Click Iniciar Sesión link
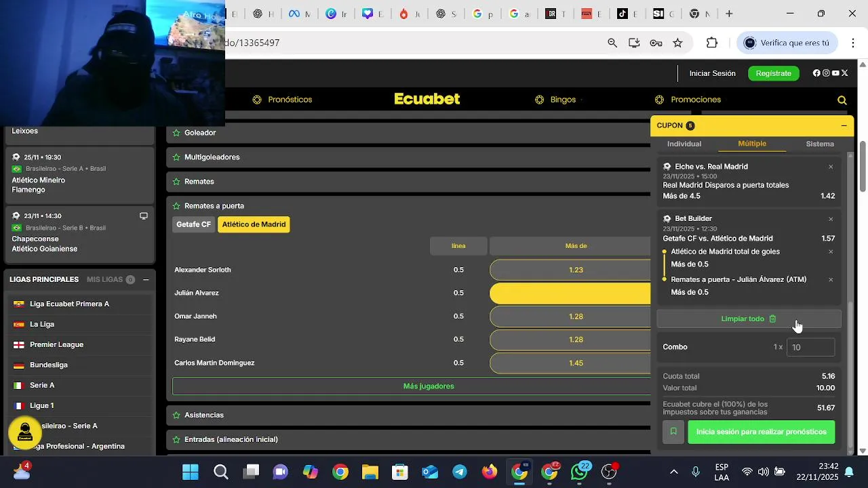 coord(713,73)
